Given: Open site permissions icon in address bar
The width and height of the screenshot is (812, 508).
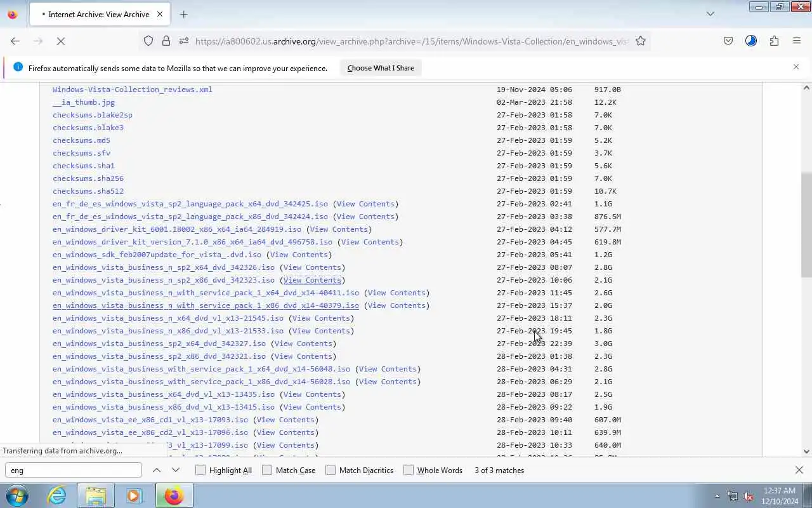Looking at the screenshot, I should coord(184,41).
